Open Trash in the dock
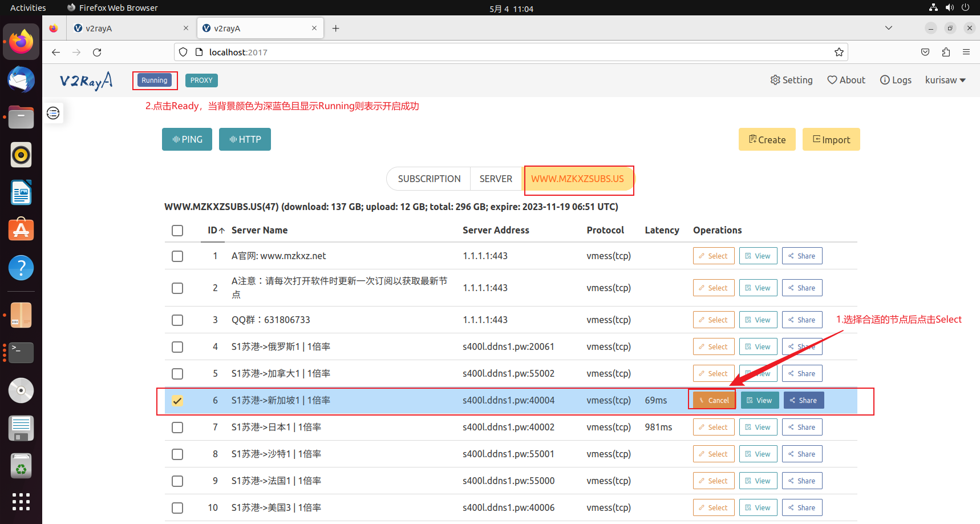 [x=21, y=466]
